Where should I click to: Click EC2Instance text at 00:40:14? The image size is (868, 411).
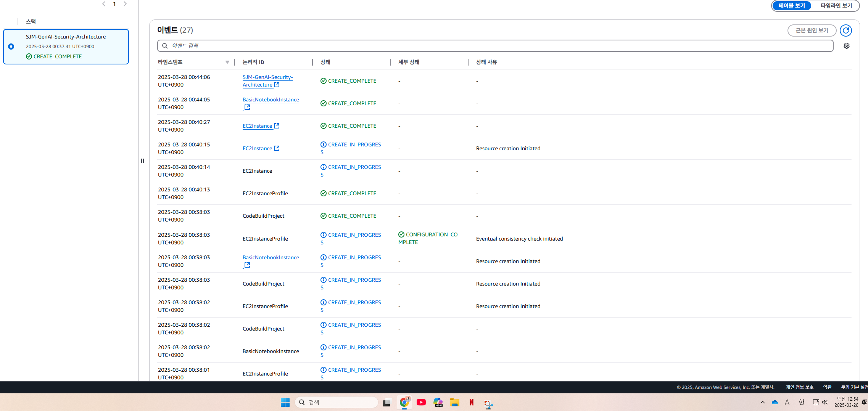(257, 171)
